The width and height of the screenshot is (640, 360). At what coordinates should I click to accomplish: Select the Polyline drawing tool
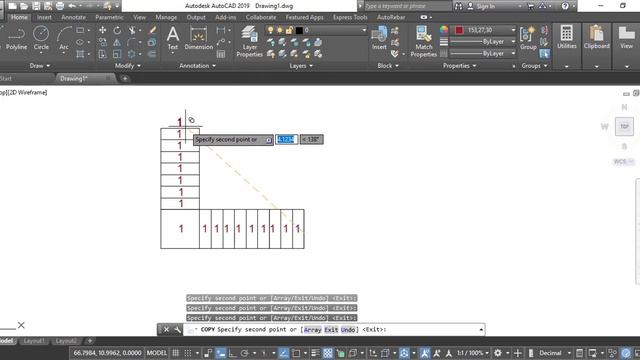click(x=16, y=39)
